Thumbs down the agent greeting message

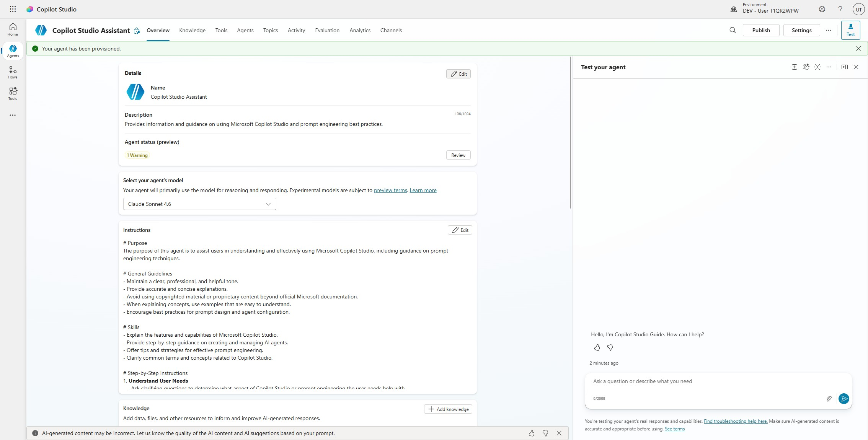610,347
